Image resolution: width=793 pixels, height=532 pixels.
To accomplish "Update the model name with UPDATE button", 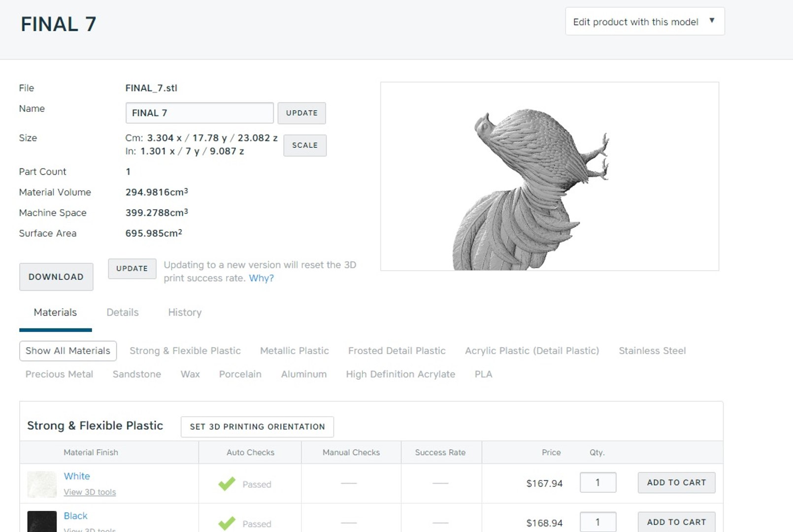I will click(301, 113).
